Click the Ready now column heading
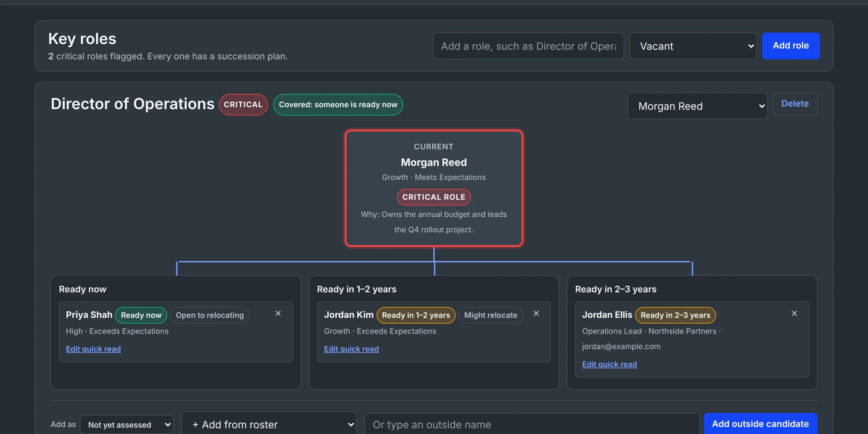This screenshot has width=868, height=434. coord(83,289)
